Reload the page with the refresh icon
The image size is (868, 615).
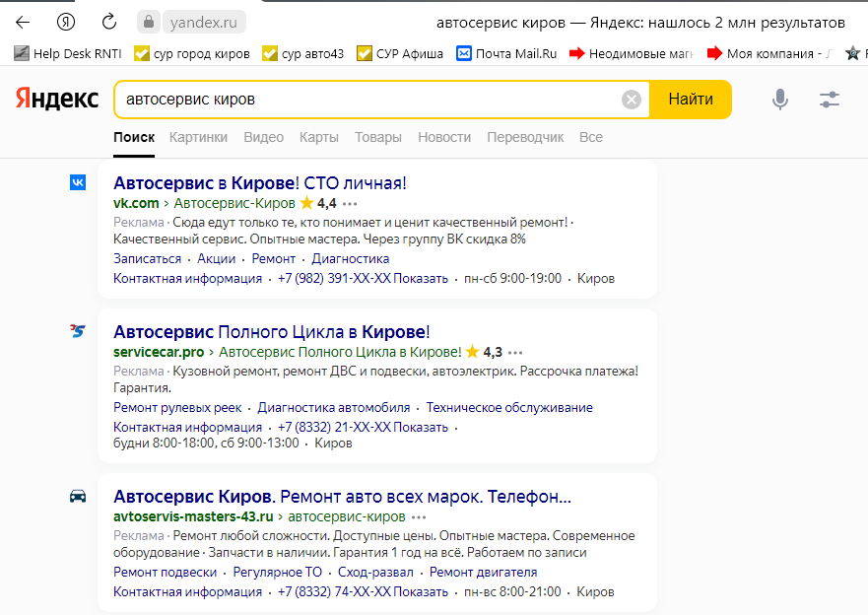[109, 22]
